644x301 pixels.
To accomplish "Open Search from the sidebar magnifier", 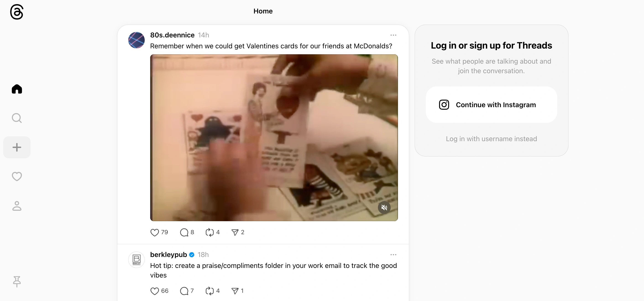I will [17, 118].
